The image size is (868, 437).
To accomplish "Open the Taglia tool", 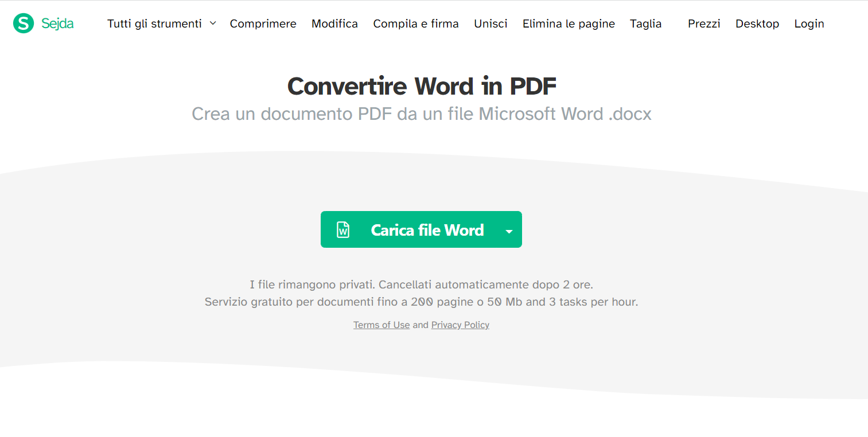I will (645, 24).
